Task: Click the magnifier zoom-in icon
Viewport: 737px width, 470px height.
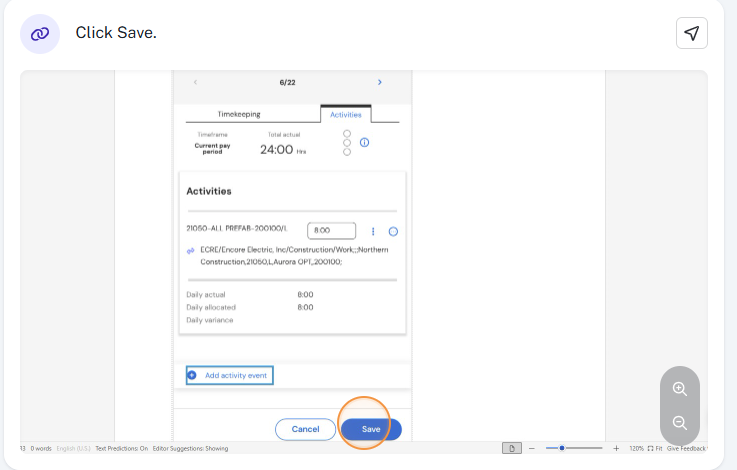Action: (680, 389)
